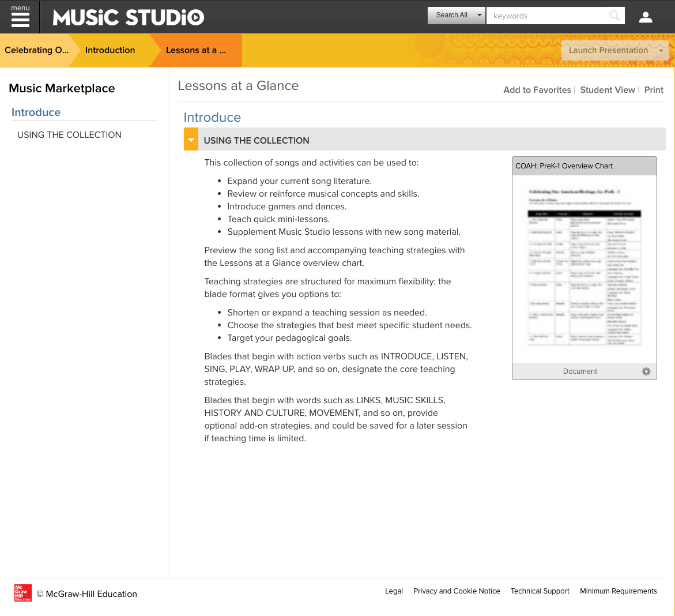Click the Print link
This screenshot has width=675, height=616.
click(654, 90)
